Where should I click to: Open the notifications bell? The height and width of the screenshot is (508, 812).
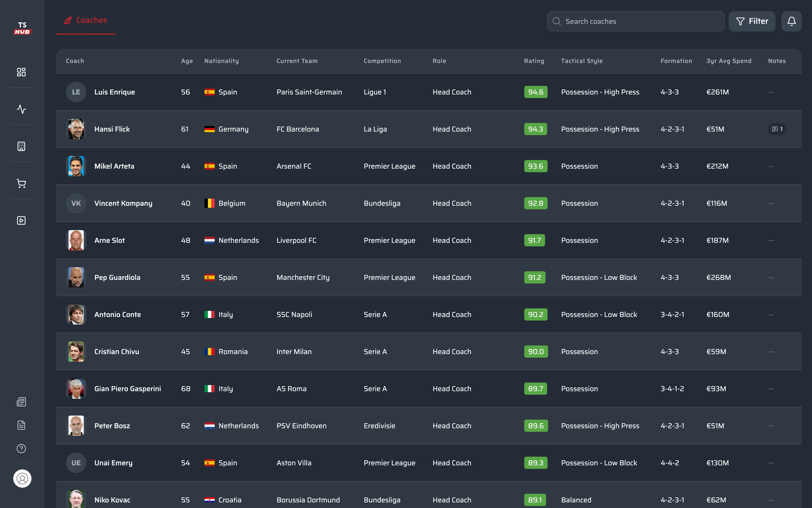click(791, 21)
